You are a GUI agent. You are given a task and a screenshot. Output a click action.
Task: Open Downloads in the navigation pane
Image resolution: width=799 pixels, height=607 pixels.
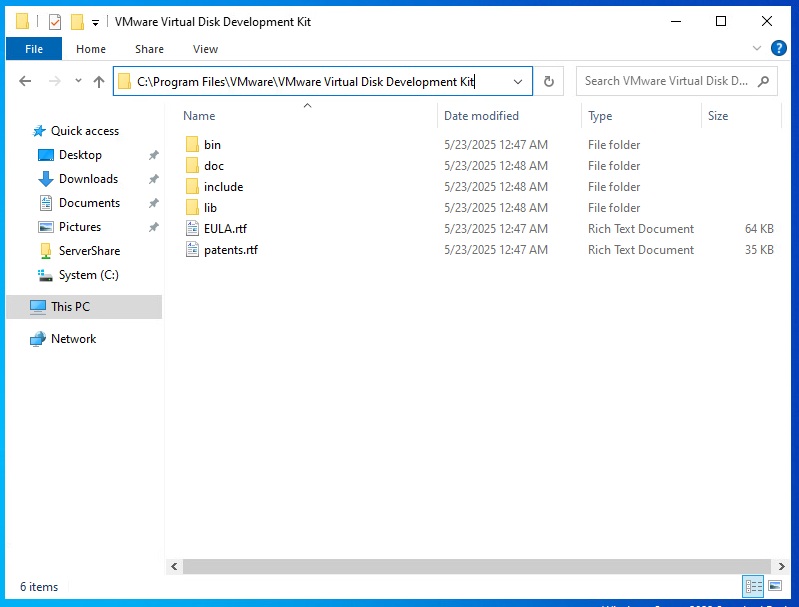[x=88, y=179]
